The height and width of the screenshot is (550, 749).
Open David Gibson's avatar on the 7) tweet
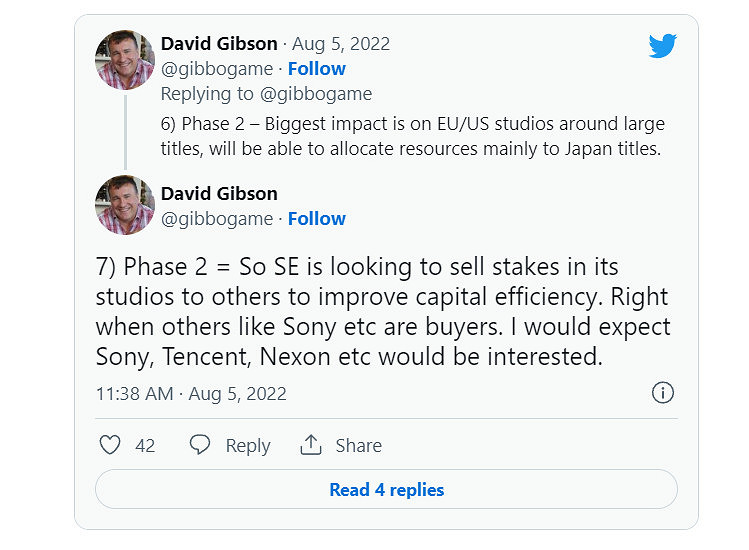tap(125, 205)
